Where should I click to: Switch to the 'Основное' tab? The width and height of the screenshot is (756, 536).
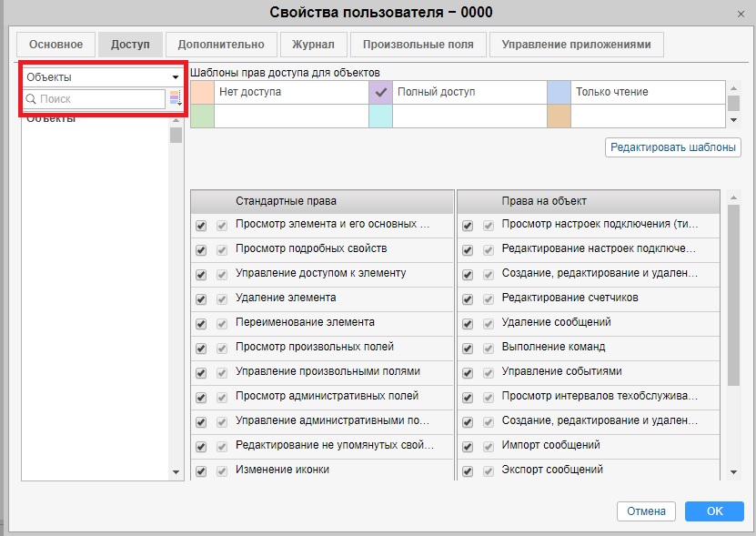56,44
